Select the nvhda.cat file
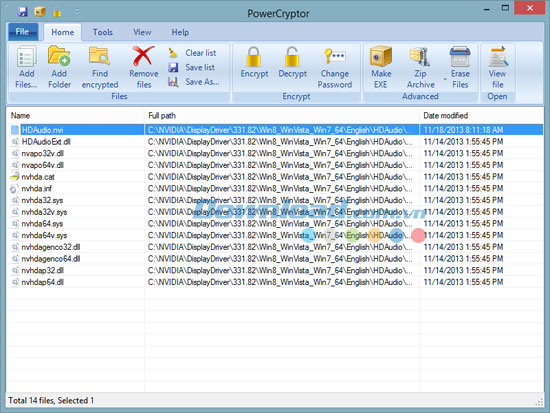Viewport: 550px width, 413px height. coord(38,177)
